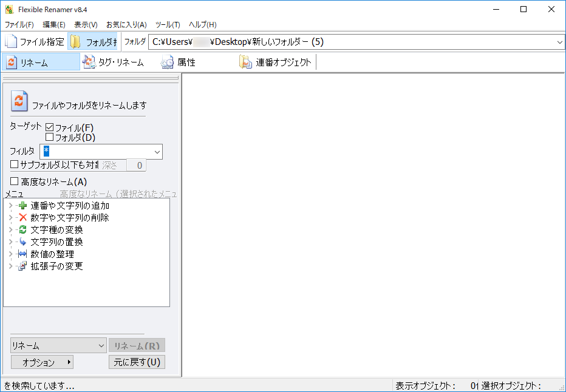Open the お気に入り(A) menu
566x392 pixels.
pos(126,25)
